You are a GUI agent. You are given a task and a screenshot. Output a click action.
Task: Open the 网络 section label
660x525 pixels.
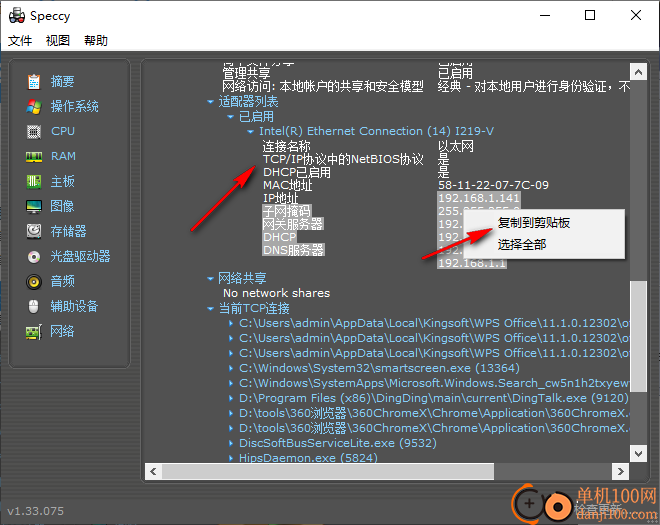pyautogui.click(x=62, y=332)
